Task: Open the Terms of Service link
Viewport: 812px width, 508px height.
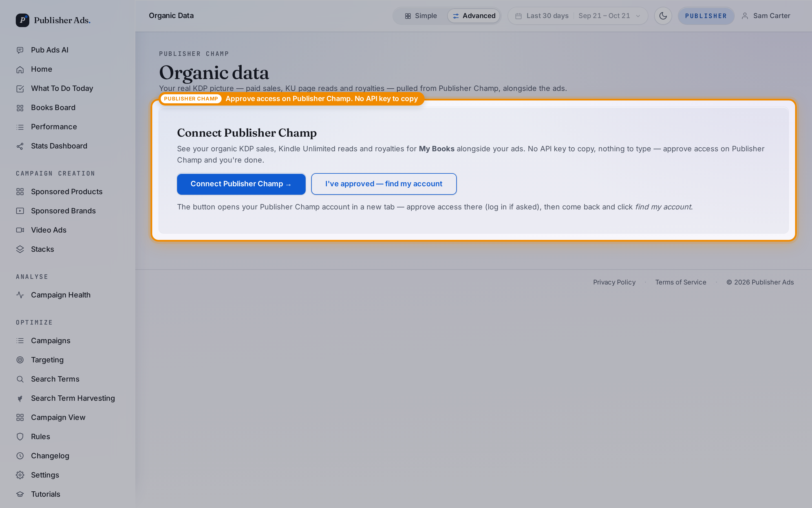Action: (x=680, y=282)
